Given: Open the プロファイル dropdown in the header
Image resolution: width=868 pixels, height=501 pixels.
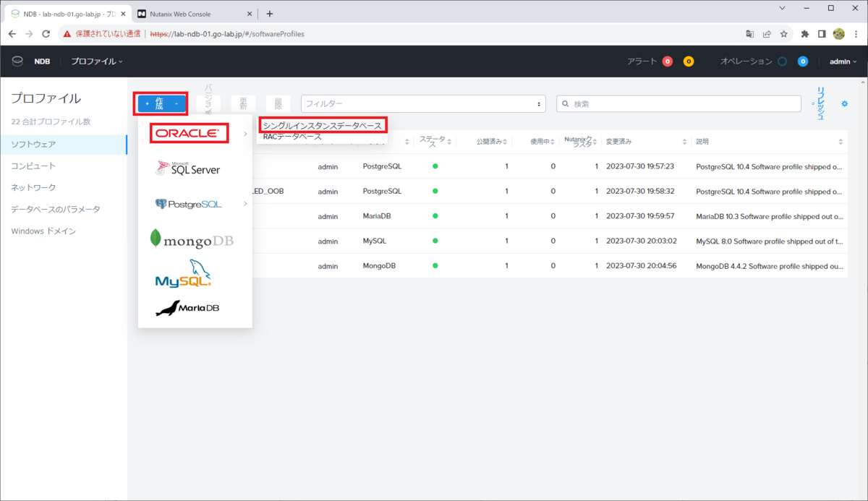Looking at the screenshot, I should pyautogui.click(x=97, y=61).
